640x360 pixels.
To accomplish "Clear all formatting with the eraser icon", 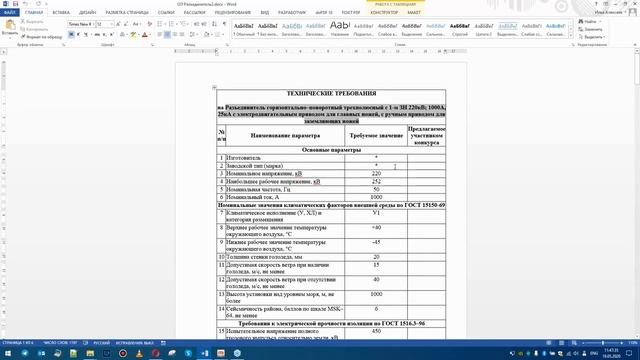I will (x=149, y=24).
